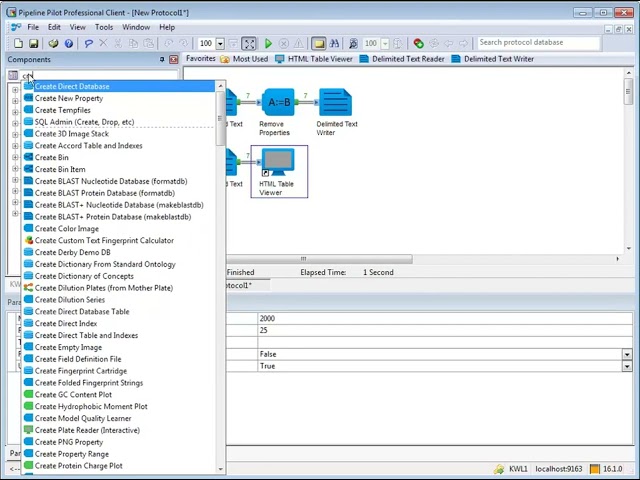
Task: Click the workspace horizontal scrollbar thumb
Action: click(319, 259)
